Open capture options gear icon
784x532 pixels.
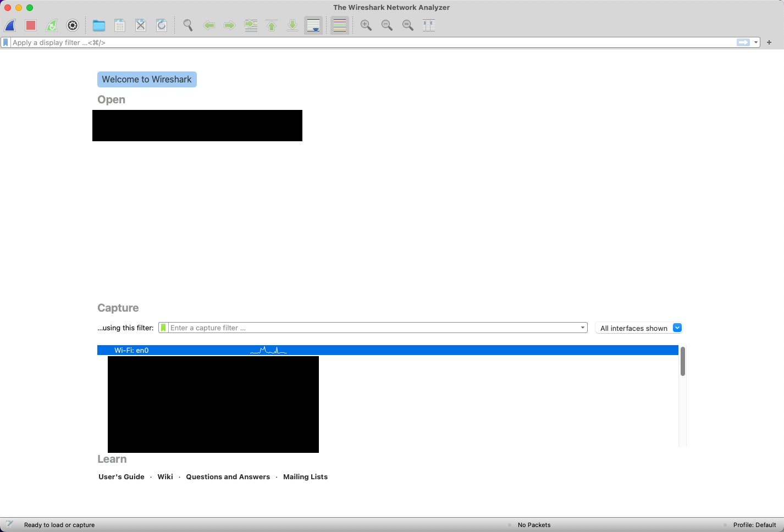[73, 25]
